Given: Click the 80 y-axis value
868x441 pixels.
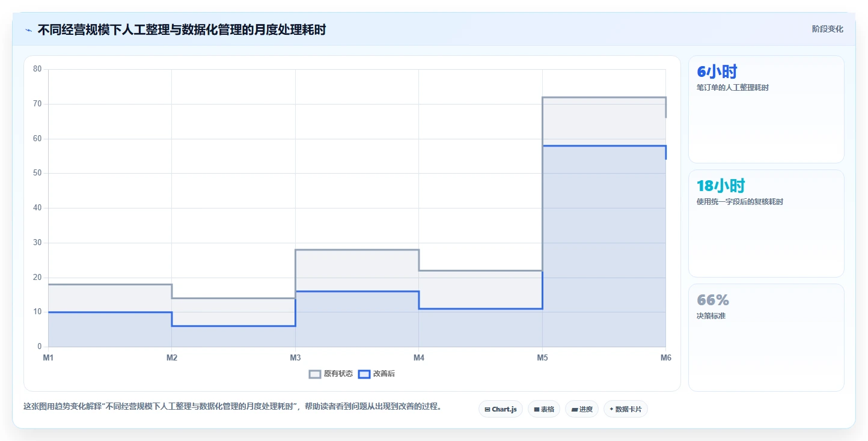Looking at the screenshot, I should tap(37, 69).
